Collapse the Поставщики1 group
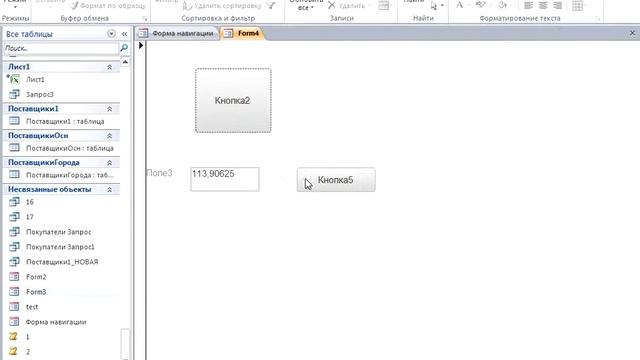Screen dimensions: 640x360 tap(109, 109)
